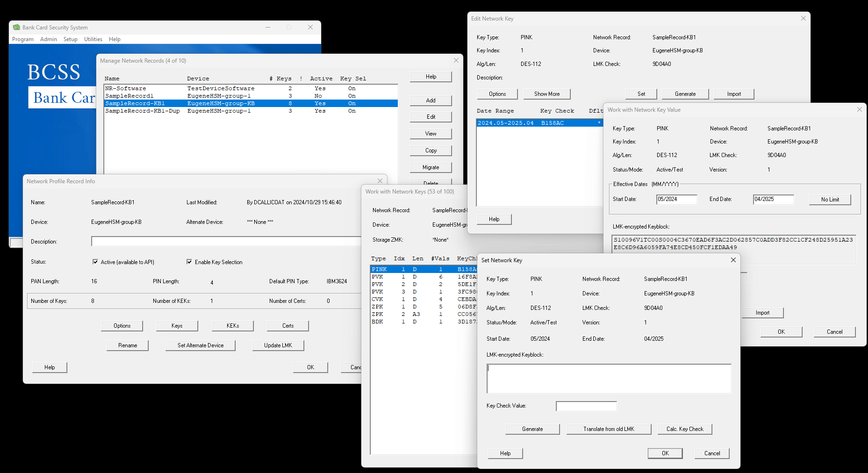868x473 pixels.
Task: Click View in Manage Network Records
Action: pyautogui.click(x=431, y=134)
